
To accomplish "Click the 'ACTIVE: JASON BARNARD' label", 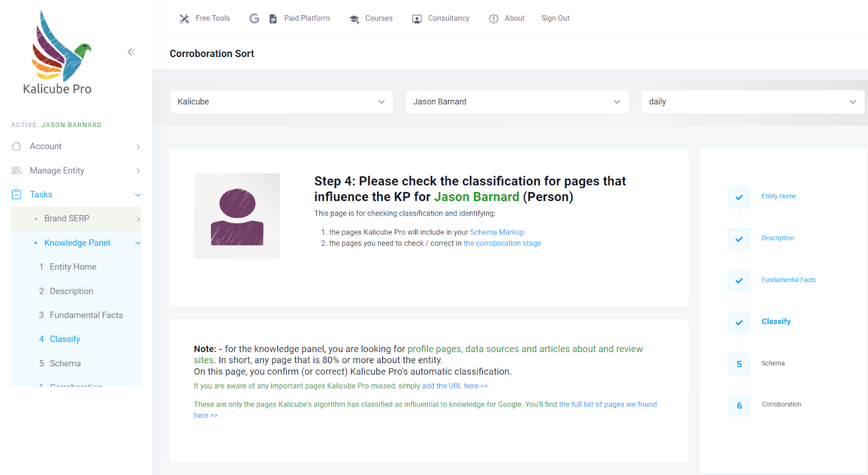I will (x=56, y=125).
